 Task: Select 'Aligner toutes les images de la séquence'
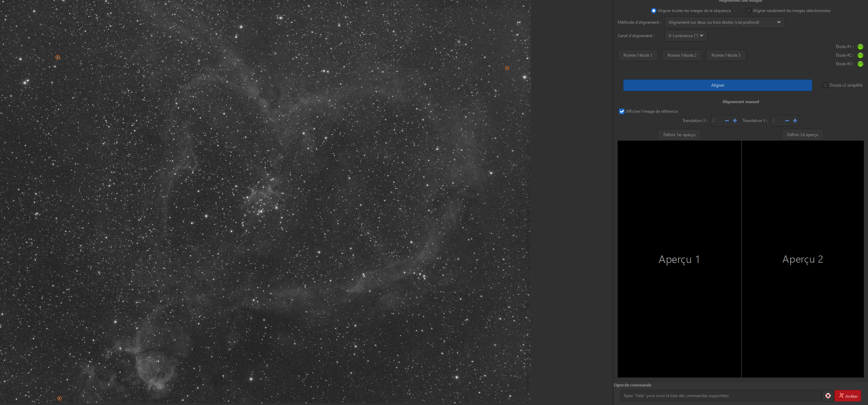(x=654, y=11)
